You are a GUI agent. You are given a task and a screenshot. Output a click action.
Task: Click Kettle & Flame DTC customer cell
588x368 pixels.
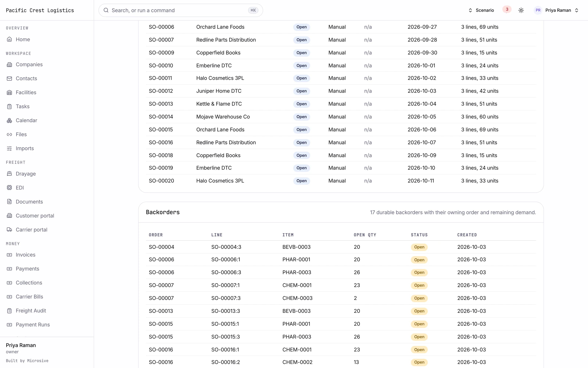219,104
